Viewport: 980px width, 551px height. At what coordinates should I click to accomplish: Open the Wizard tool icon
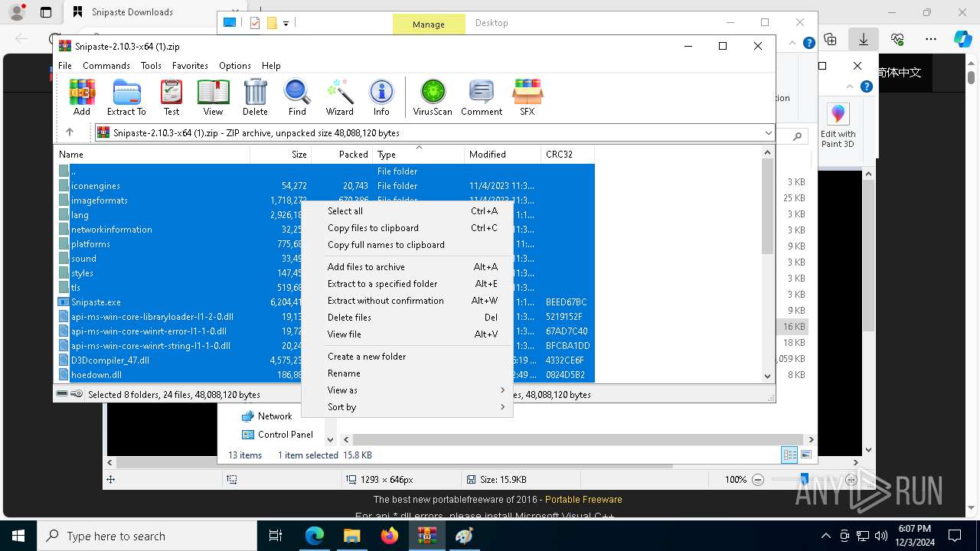[339, 97]
